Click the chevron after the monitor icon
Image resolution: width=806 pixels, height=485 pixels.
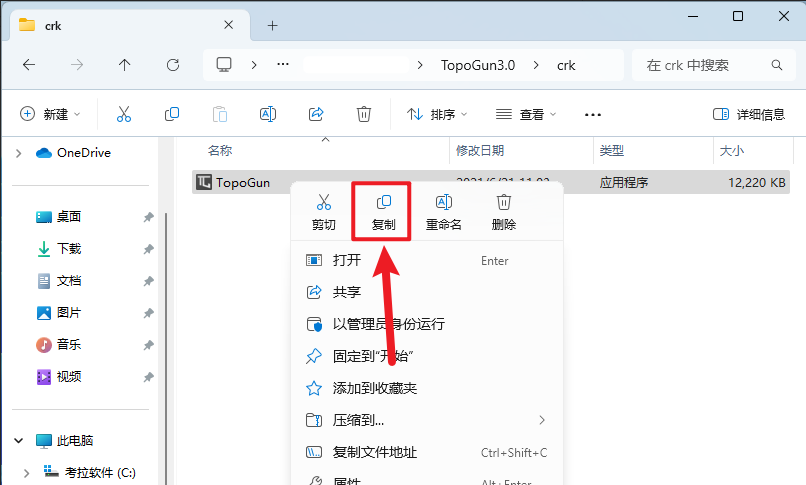click(254, 65)
